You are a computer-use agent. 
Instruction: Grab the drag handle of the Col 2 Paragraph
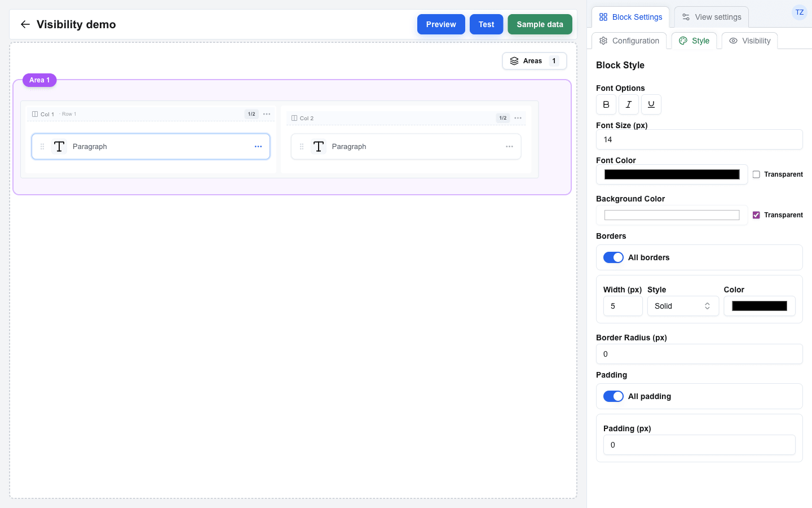[302, 147]
